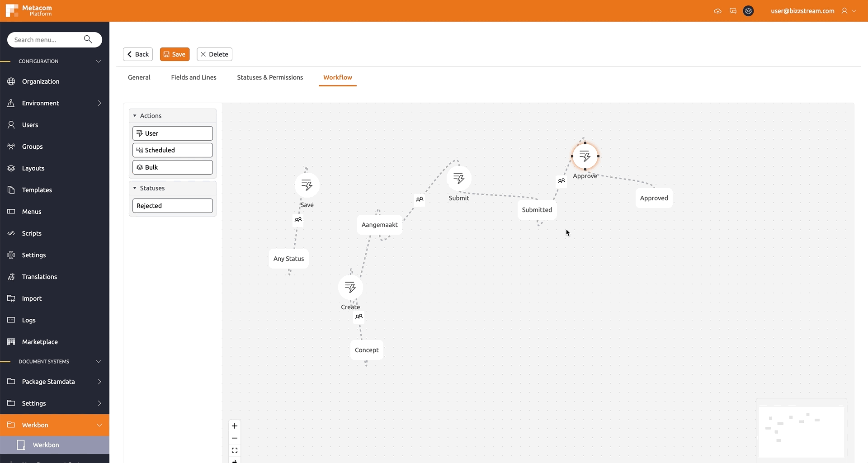Click the workflow minimap
Screen dimensions: 868x463
click(802, 430)
